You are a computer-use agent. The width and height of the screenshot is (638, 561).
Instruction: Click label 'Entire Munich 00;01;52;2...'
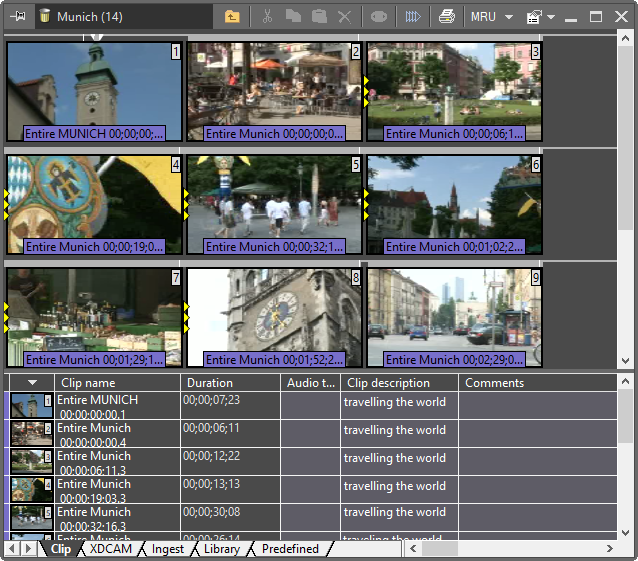pyautogui.click(x=274, y=360)
